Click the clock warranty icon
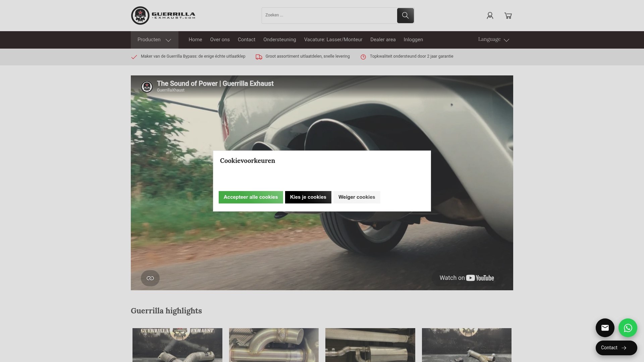 click(363, 57)
